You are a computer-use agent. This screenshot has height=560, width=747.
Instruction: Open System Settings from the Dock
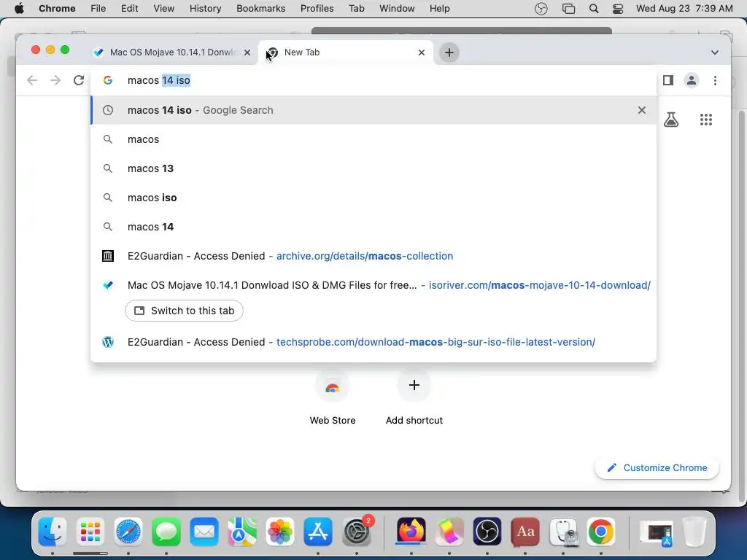[357, 532]
